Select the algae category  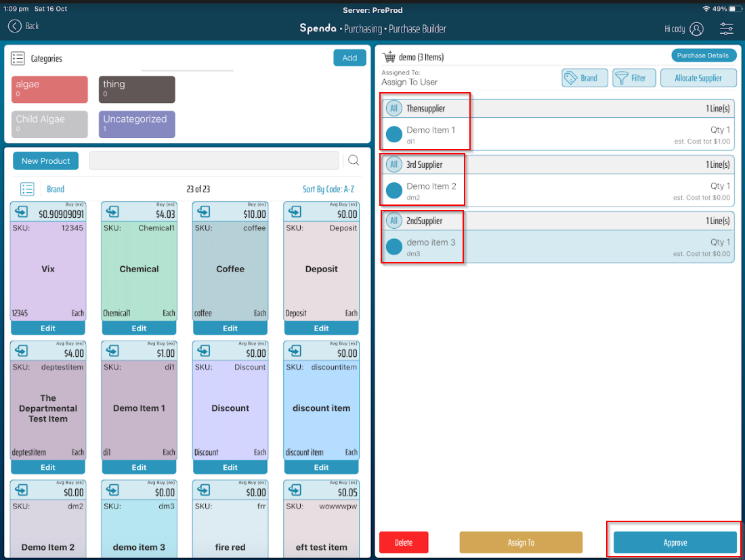click(49, 89)
